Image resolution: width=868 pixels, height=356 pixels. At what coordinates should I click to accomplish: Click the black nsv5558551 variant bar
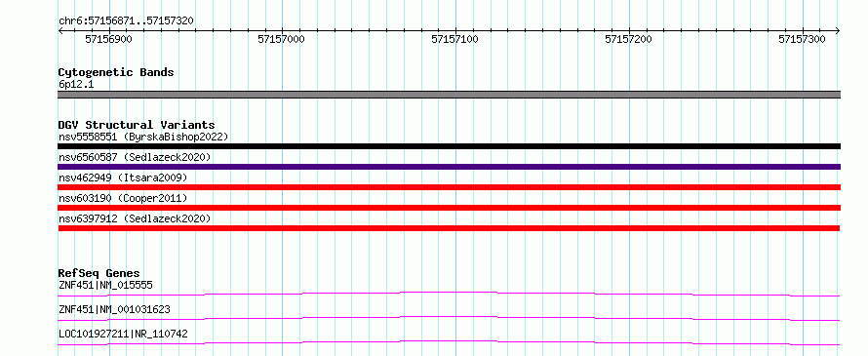pos(450,146)
